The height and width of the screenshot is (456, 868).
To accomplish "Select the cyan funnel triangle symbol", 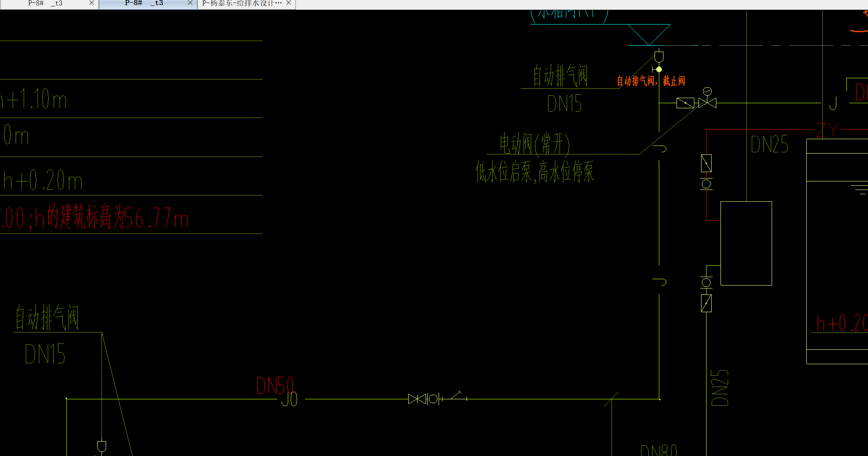I will pyautogui.click(x=649, y=35).
